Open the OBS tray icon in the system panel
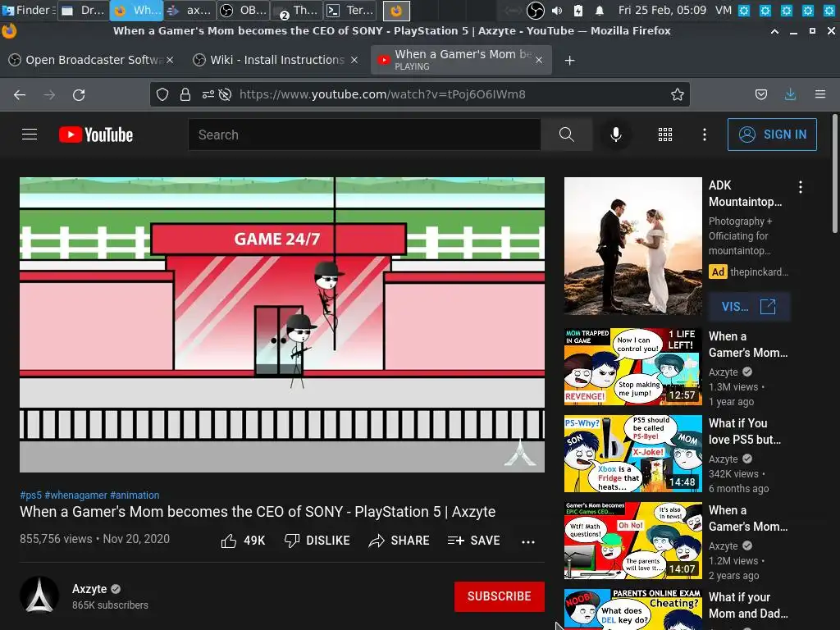This screenshot has height=630, width=840. click(535, 10)
